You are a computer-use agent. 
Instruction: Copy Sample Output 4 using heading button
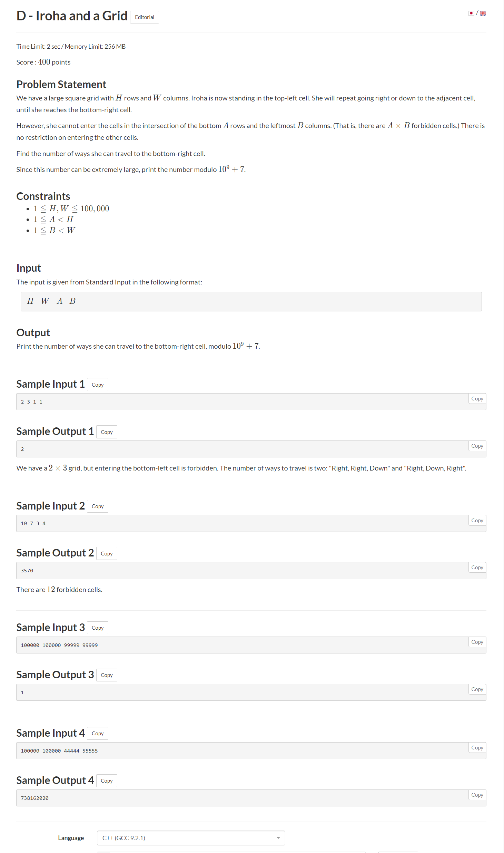(x=107, y=781)
